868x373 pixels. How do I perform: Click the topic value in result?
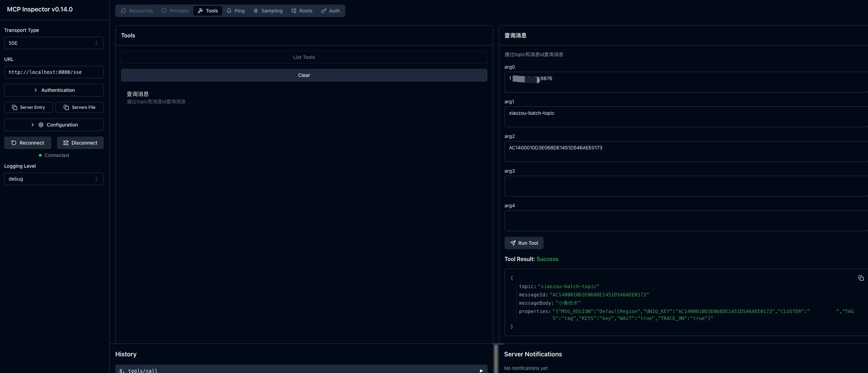pyautogui.click(x=568, y=286)
